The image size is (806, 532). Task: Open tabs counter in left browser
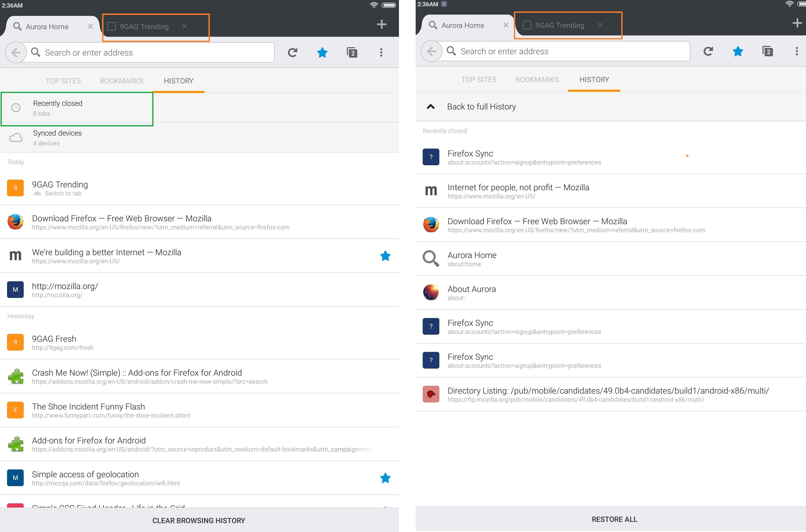click(352, 53)
